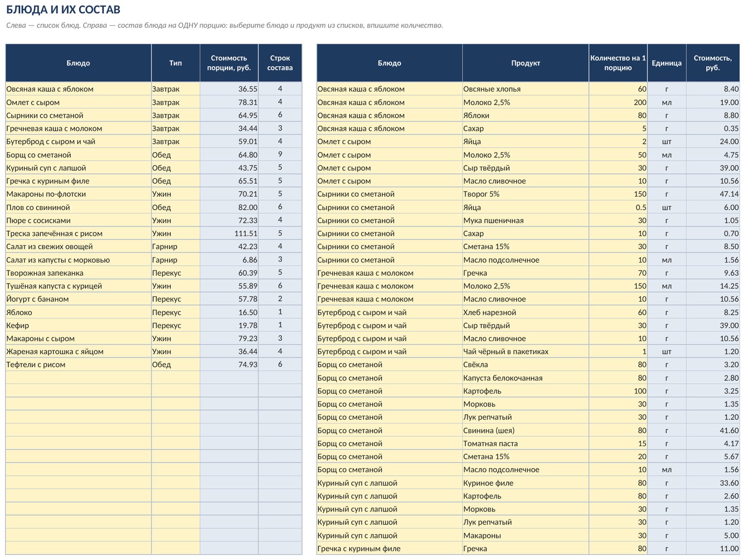
Task: Select 'Тефтели с рисом' dish cell
Action: pyautogui.click(x=78, y=365)
